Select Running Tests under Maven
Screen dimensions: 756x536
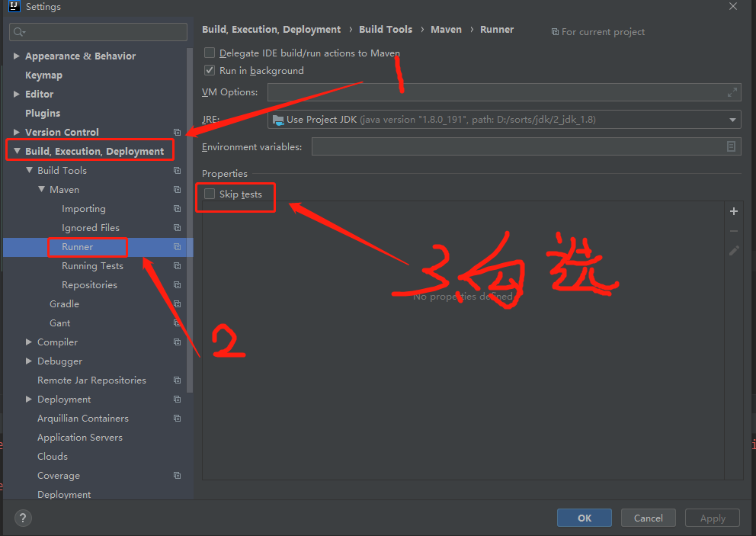click(x=92, y=266)
